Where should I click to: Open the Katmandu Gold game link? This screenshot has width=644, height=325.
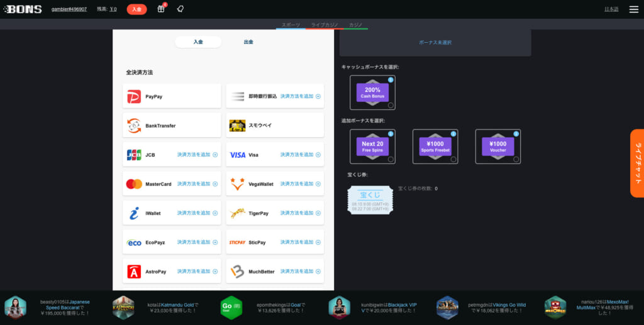pos(177,305)
